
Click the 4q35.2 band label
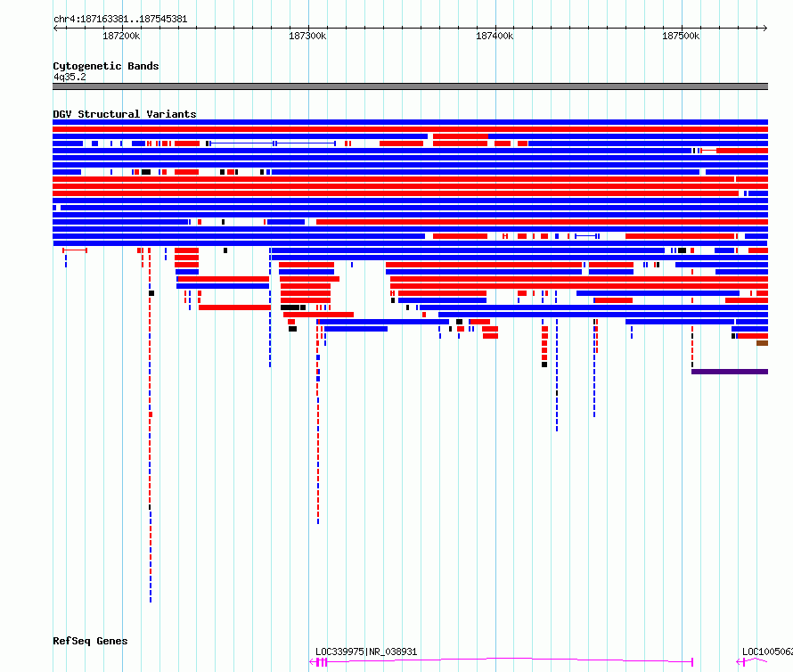69,77
